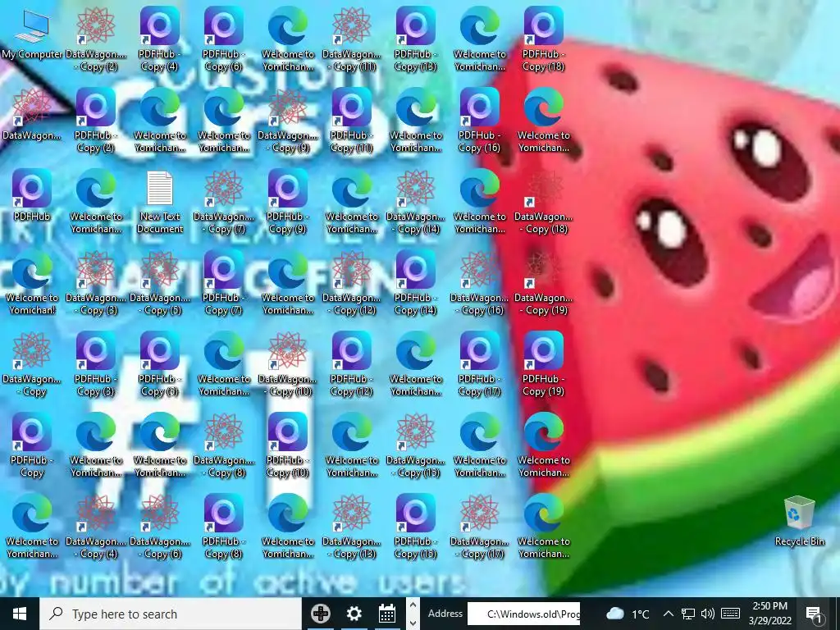This screenshot has height=630, width=840.
Task: Select DataWagon - Copy (6) shortcut
Action: pos(160,527)
